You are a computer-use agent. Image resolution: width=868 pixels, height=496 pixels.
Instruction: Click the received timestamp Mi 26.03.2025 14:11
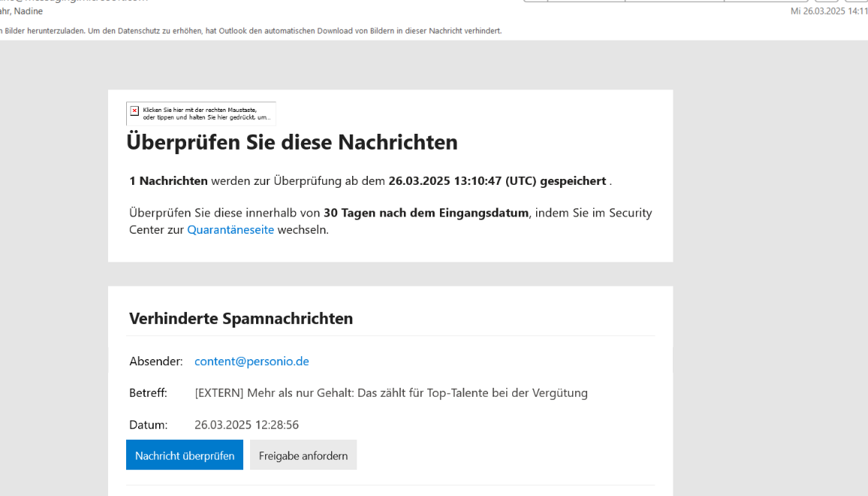coord(828,11)
